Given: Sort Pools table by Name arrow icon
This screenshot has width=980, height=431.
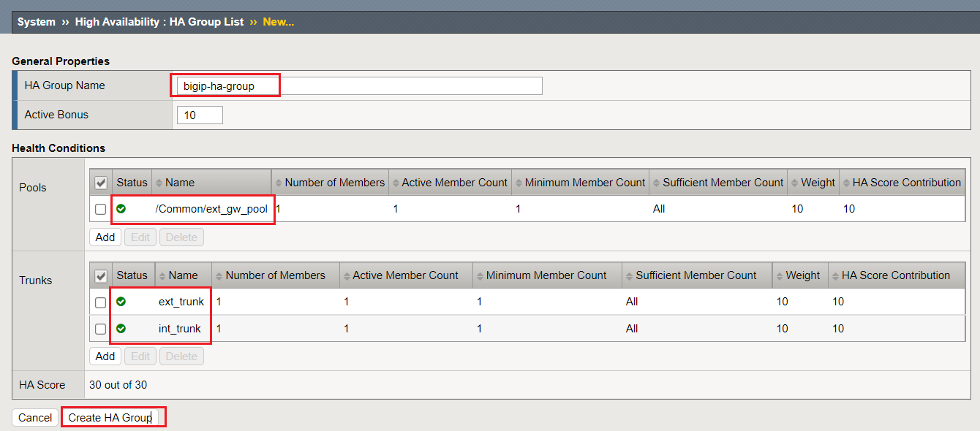Looking at the screenshot, I should (159, 183).
